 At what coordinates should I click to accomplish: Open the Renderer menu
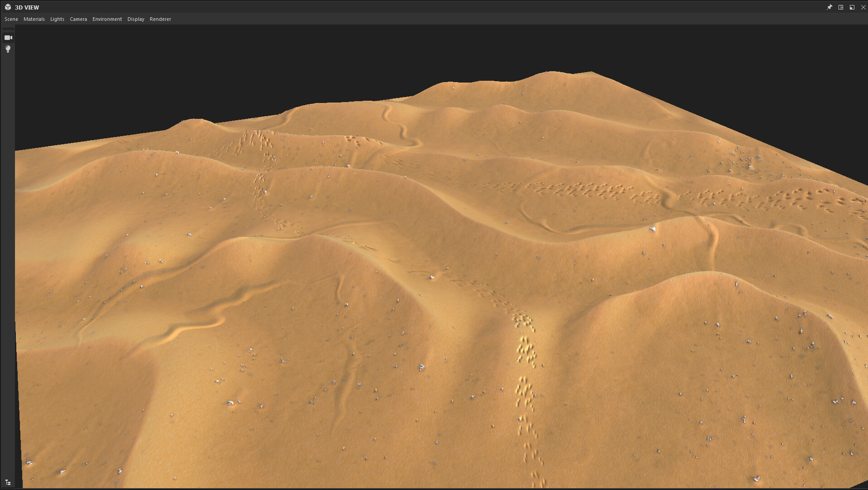pyautogui.click(x=160, y=19)
